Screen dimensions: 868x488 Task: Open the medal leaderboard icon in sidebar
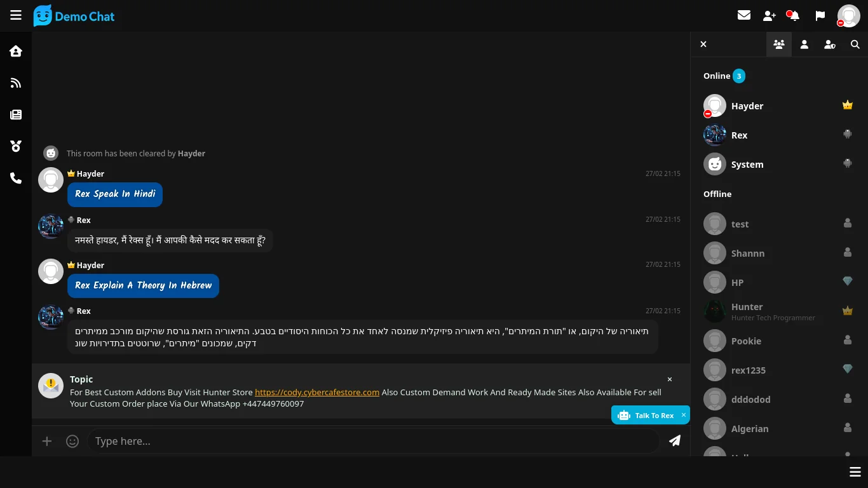[x=16, y=146]
